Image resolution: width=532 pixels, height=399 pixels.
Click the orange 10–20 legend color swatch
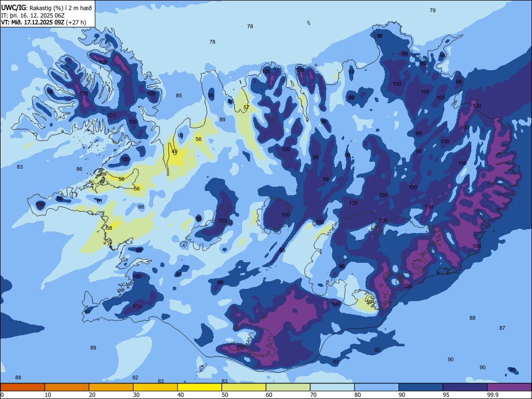(x=67, y=387)
